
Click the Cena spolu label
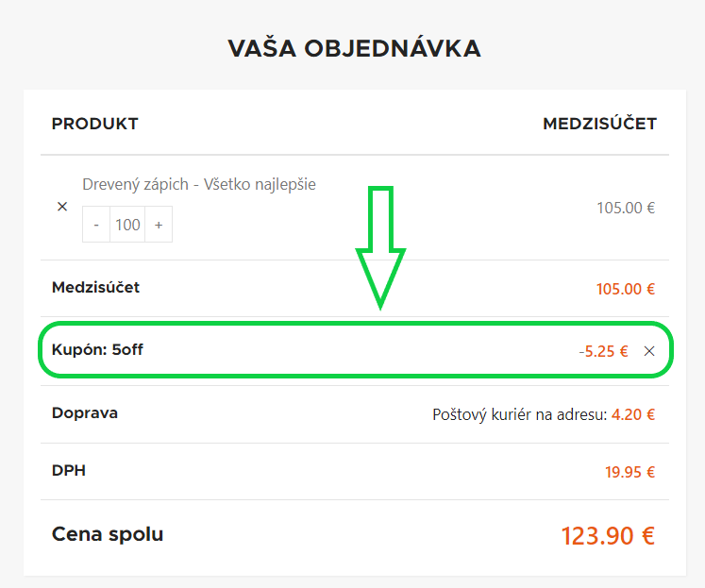pos(108,534)
